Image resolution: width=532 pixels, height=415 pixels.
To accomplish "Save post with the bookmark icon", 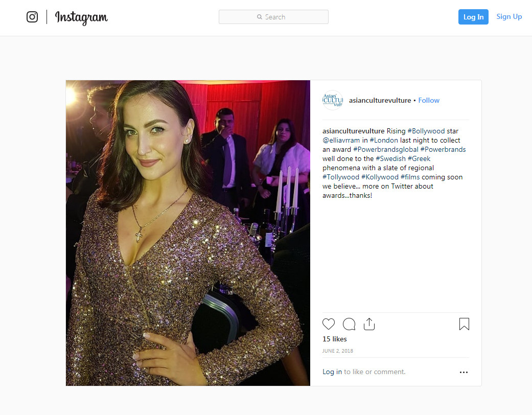I will (x=464, y=324).
